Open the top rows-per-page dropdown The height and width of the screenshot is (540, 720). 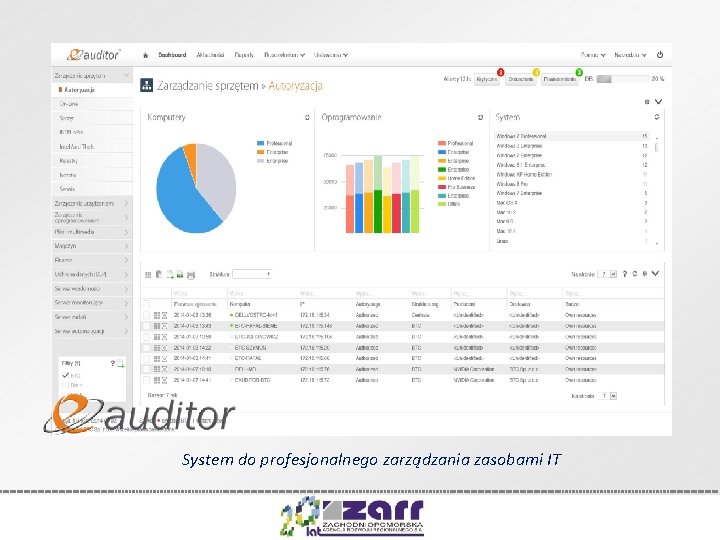(x=608, y=274)
